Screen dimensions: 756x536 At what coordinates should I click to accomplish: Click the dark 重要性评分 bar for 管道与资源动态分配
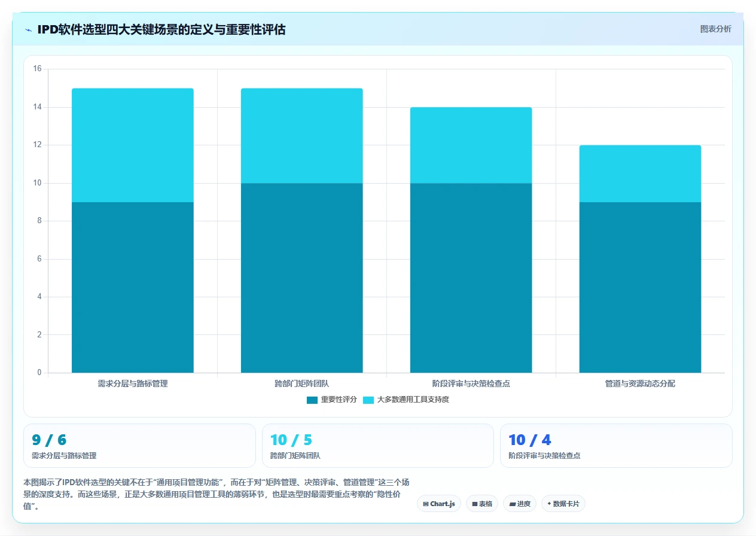click(640, 287)
